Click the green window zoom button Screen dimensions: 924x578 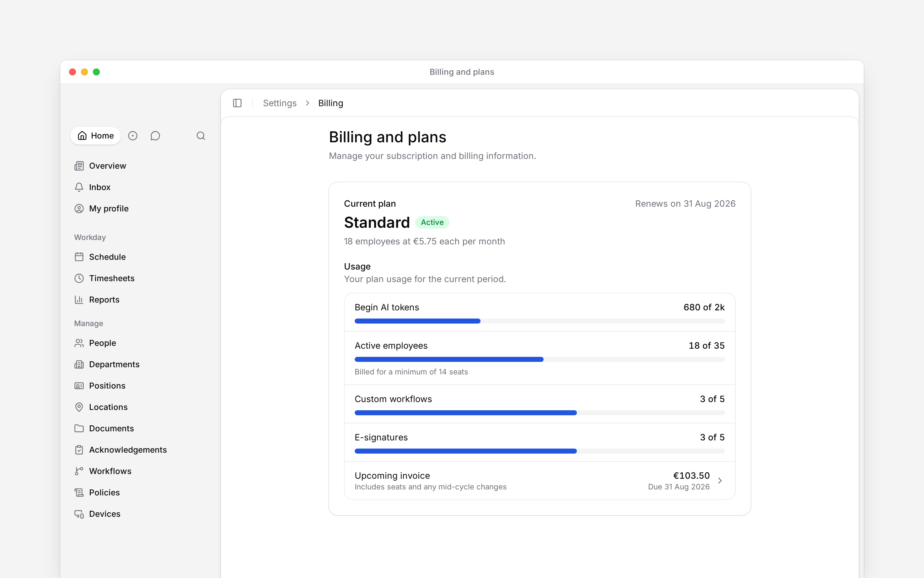(x=97, y=72)
